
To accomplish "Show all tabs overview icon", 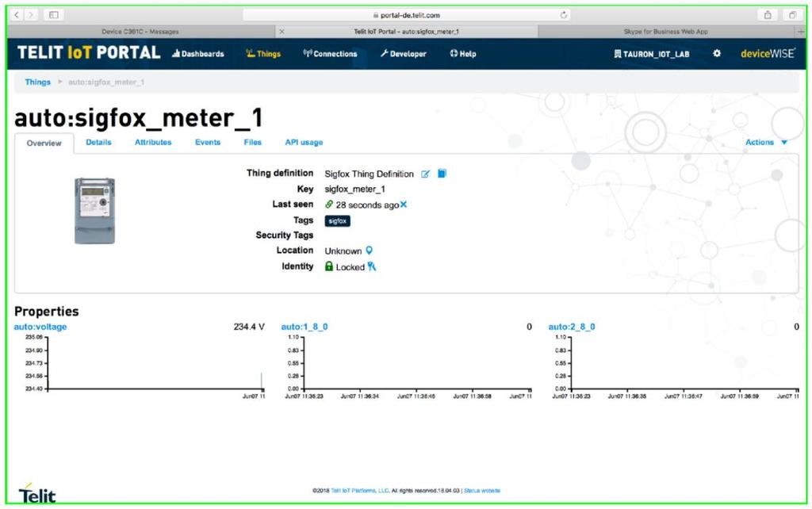I will 792,15.
